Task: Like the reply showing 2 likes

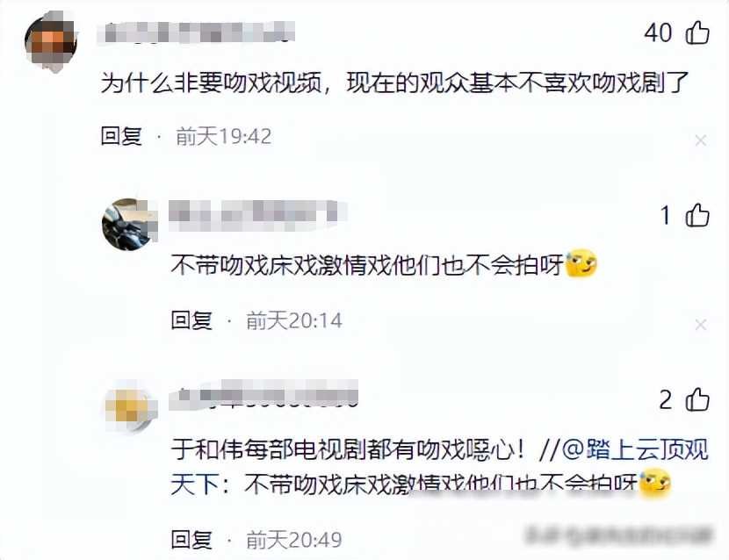Action: (697, 399)
